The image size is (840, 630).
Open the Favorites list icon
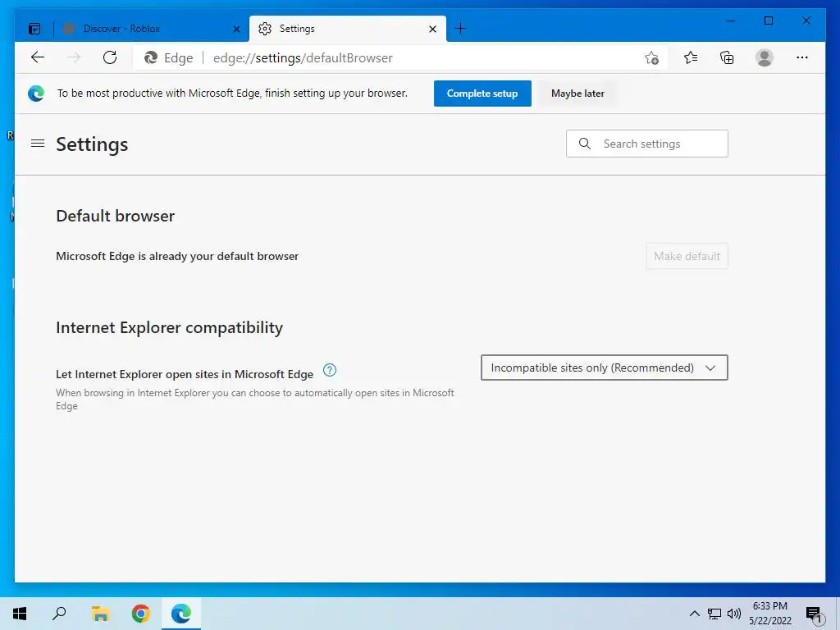pyautogui.click(x=691, y=58)
